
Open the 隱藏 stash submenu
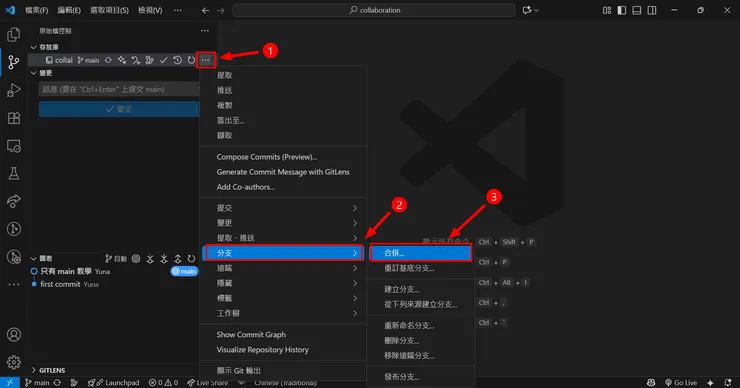tap(283, 283)
